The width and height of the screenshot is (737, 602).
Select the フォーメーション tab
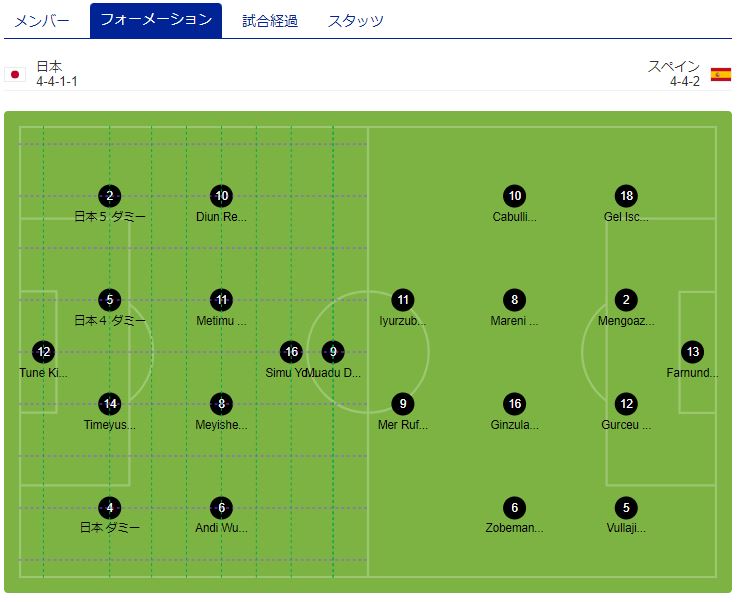(x=156, y=20)
